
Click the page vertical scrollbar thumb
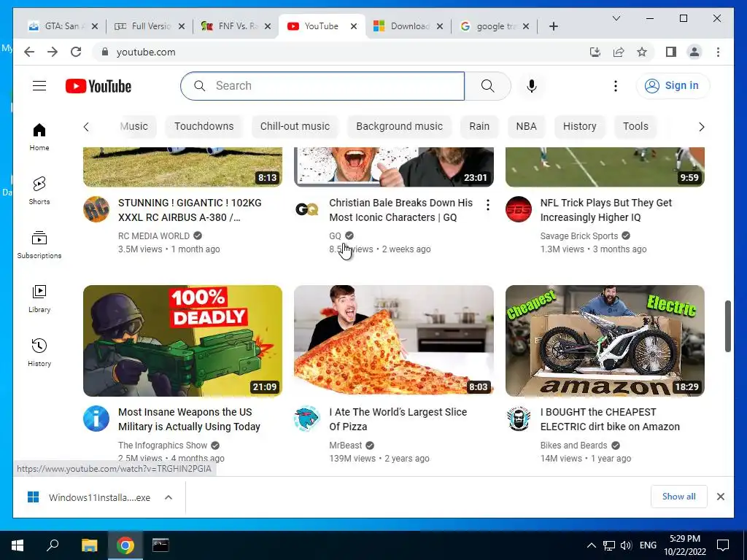727,326
